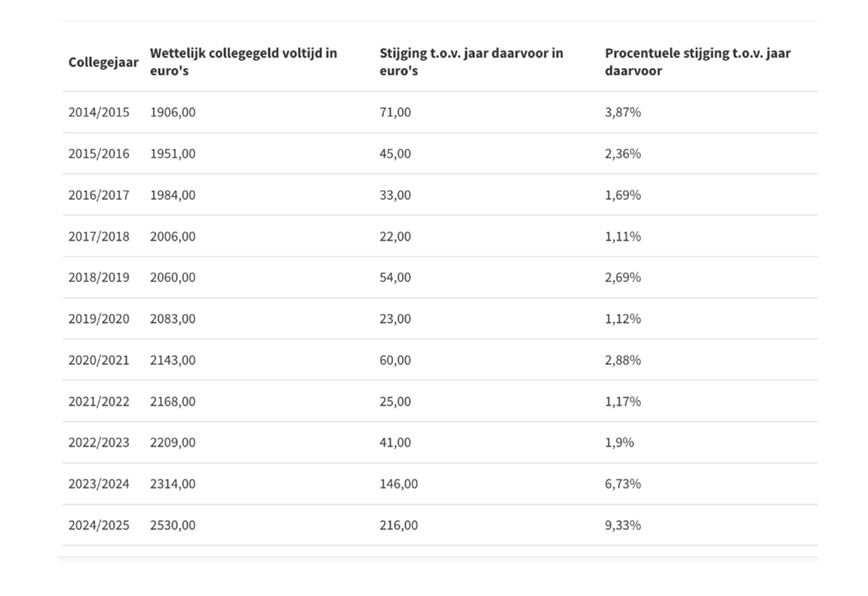The height and width of the screenshot is (596, 868).
Task: Select the 2,88% percentage cell
Action: [623, 360]
